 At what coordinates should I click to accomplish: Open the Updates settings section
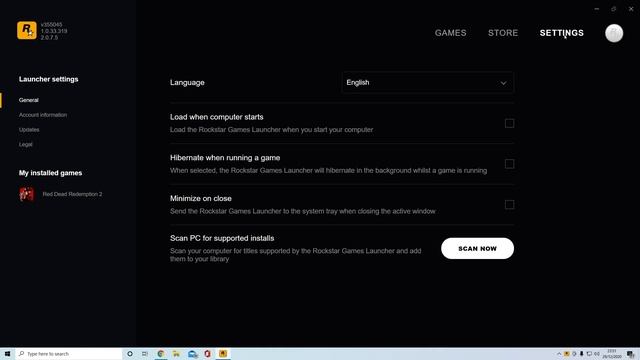point(29,130)
